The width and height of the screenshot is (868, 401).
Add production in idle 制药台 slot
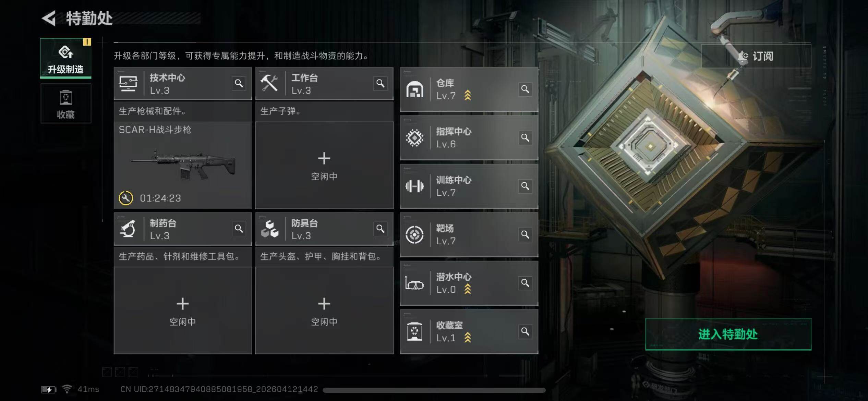pos(183,311)
